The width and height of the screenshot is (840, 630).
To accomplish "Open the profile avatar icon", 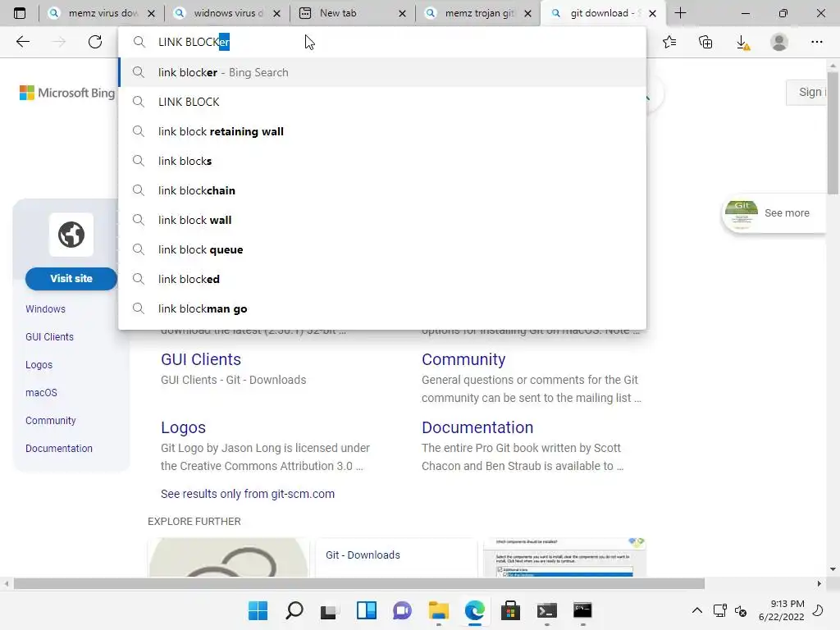I will (779, 42).
